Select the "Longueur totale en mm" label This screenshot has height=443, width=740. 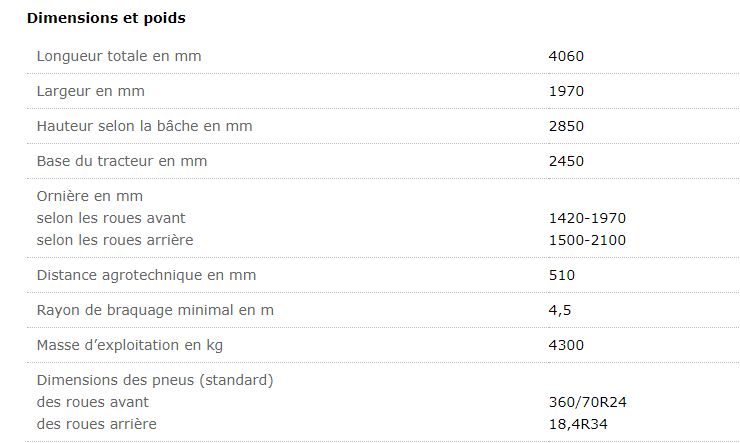[x=119, y=56]
